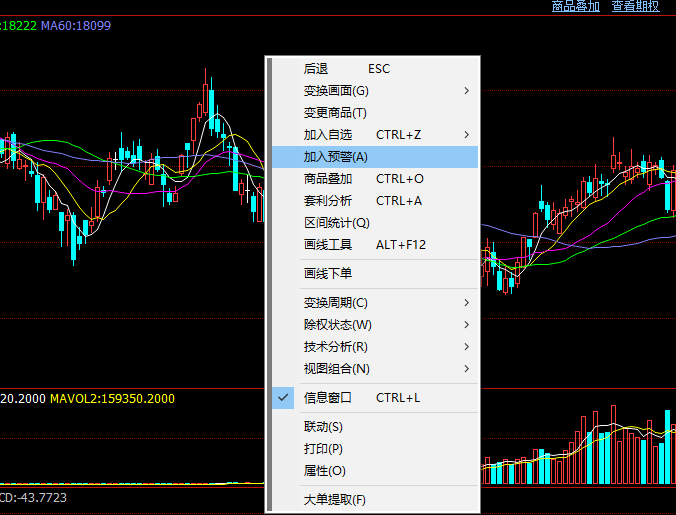Expand the 视图组合(N) submenu arrow
The height and width of the screenshot is (515, 676).
tap(467, 369)
